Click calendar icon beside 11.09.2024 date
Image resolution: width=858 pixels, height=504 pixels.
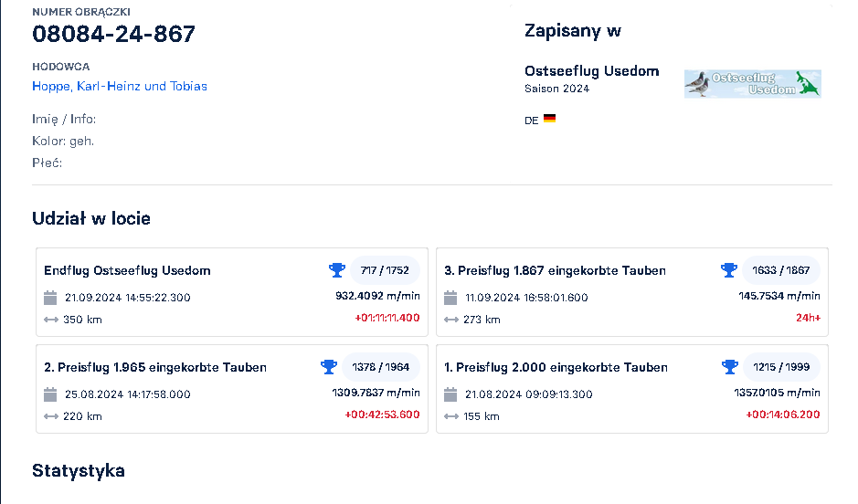tap(450, 298)
